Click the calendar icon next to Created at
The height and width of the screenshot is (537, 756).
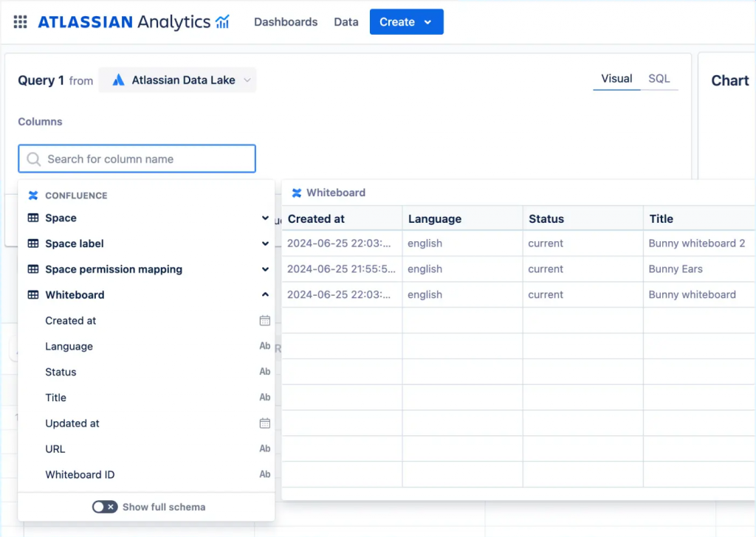point(265,320)
